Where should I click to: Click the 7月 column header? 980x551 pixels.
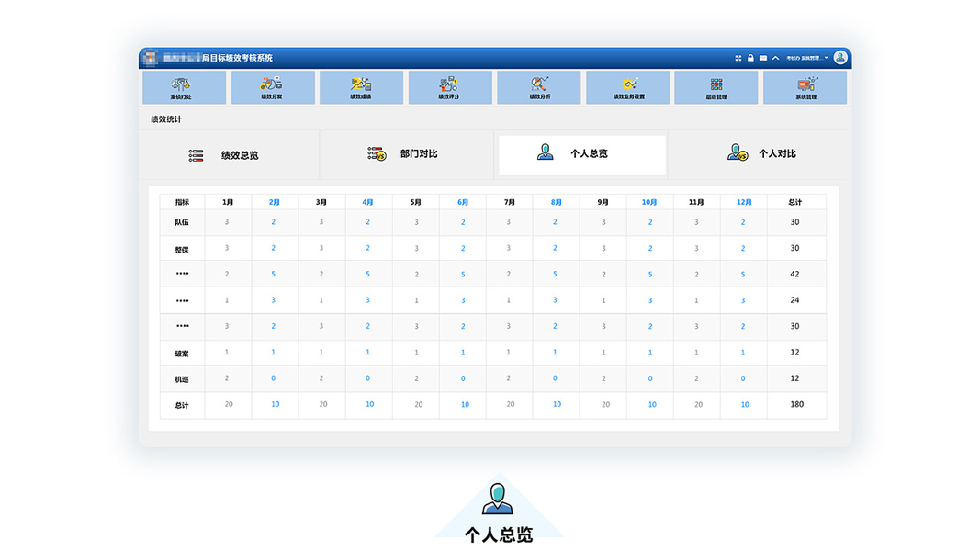[x=510, y=202]
